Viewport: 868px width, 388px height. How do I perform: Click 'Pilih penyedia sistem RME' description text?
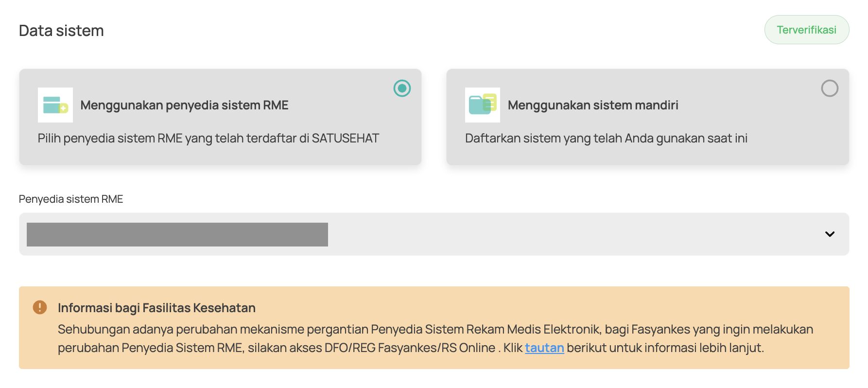click(208, 139)
